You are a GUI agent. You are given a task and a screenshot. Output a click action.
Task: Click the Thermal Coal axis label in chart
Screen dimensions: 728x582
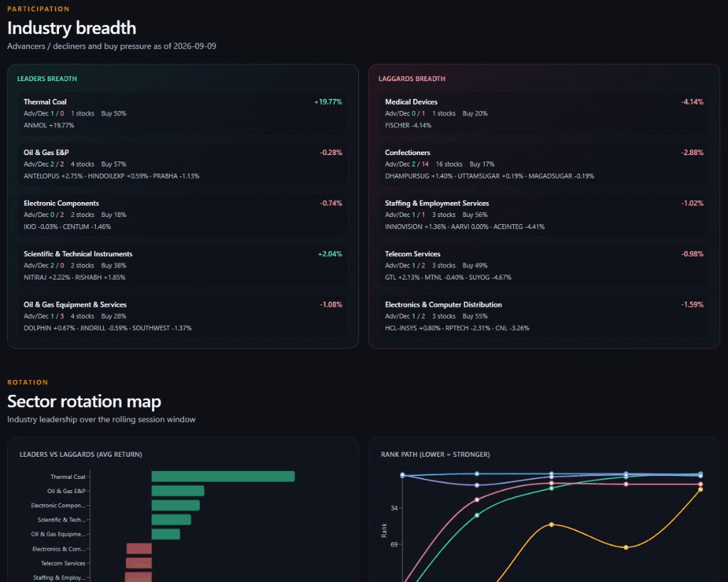tap(68, 477)
